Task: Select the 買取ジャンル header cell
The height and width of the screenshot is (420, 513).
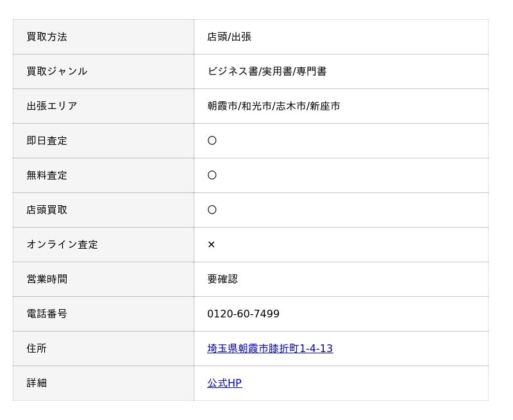Action: (x=103, y=72)
